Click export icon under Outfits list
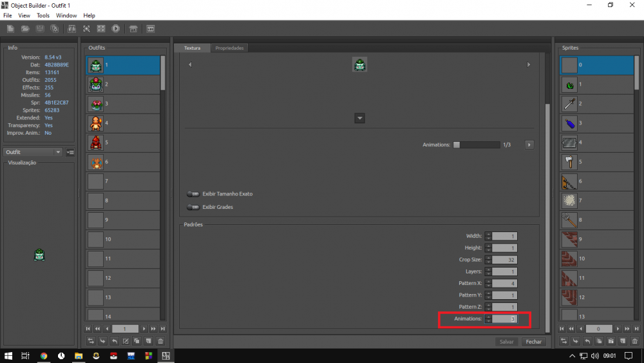The width and height of the screenshot is (644, 363). pyautogui.click(x=114, y=341)
